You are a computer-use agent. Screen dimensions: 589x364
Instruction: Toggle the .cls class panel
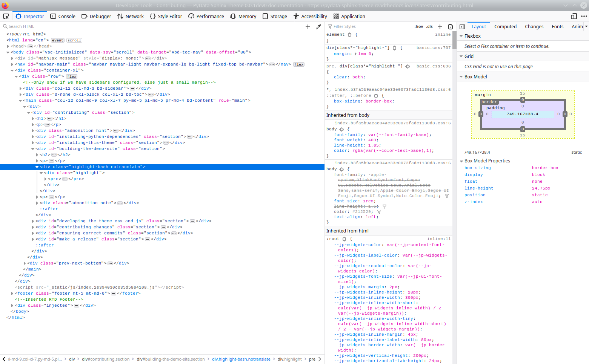coord(429,26)
